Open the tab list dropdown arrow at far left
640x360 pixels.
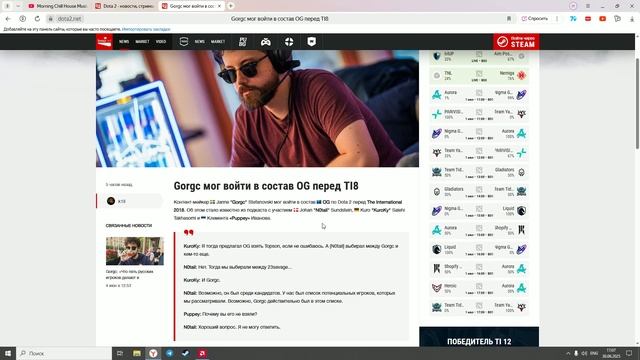click(x=18, y=6)
